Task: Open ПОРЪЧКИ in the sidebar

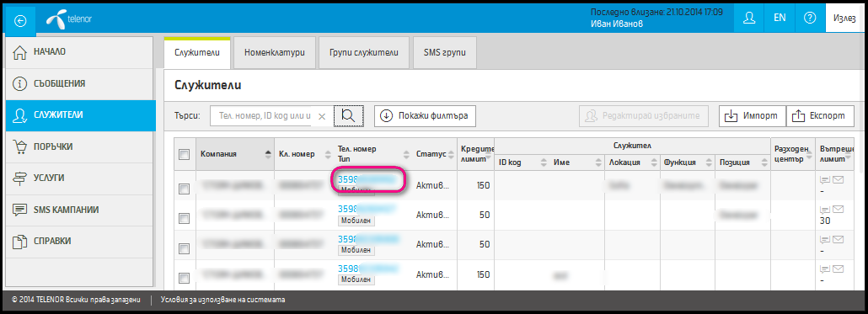Action: pos(79,147)
